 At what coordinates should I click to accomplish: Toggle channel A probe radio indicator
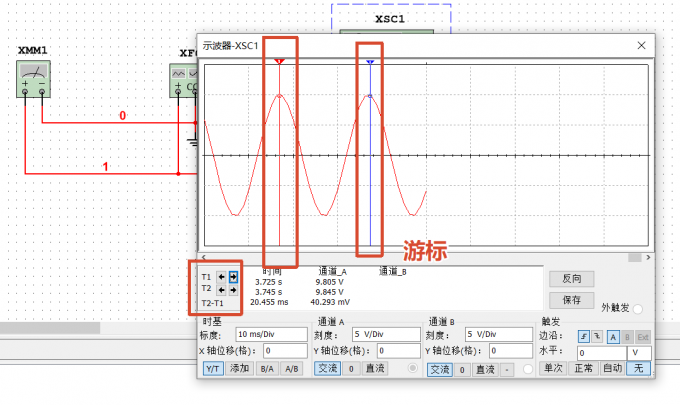(412, 368)
